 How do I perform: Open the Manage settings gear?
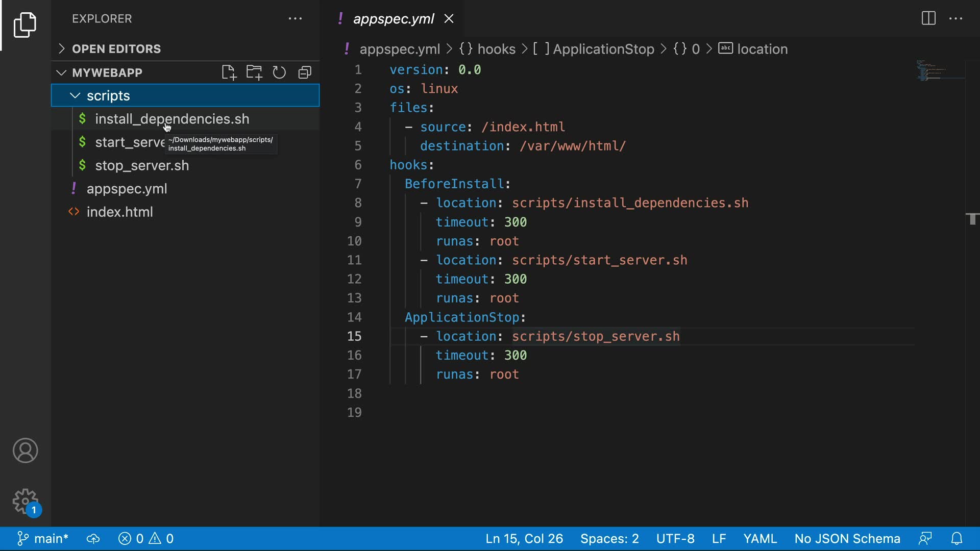tap(25, 502)
